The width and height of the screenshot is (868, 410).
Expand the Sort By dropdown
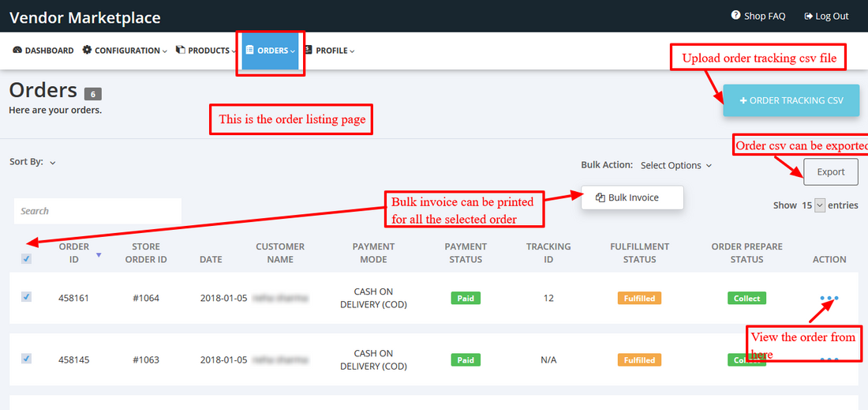pos(52,163)
